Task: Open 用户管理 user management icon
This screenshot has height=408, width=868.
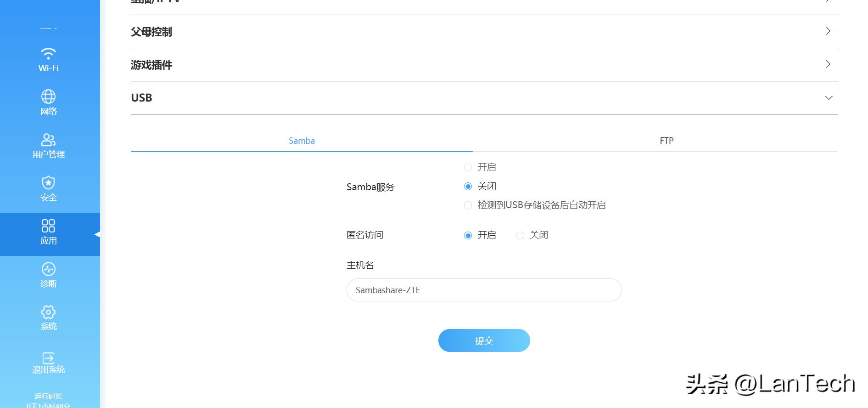Action: (x=48, y=140)
